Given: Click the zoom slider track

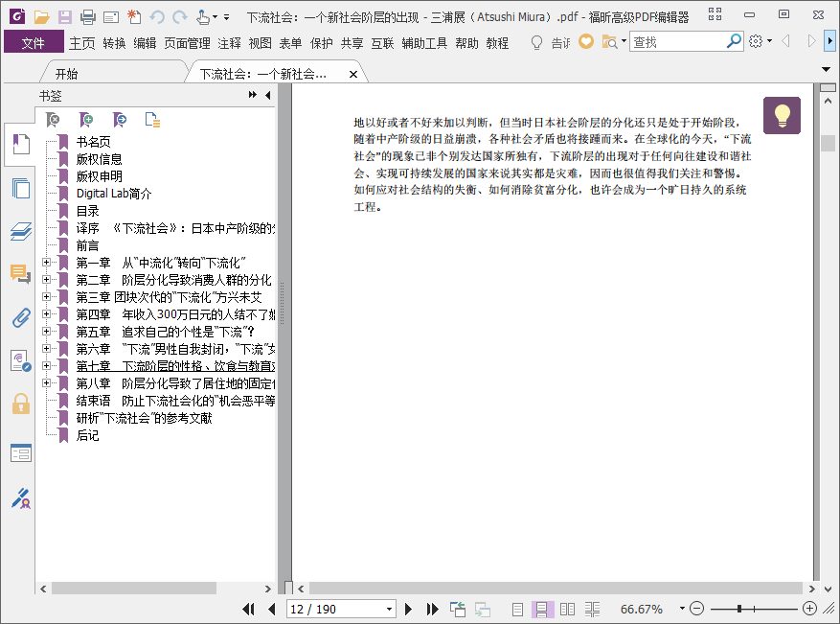Looking at the screenshot, I should [754, 609].
